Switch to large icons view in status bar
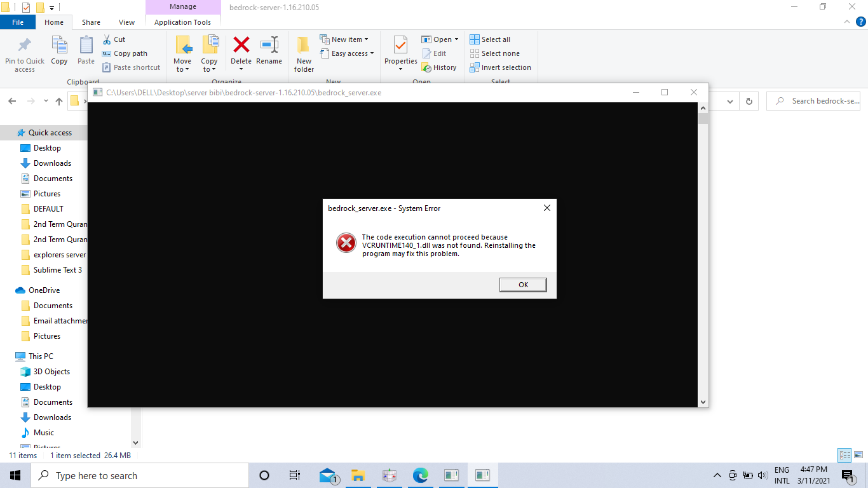This screenshot has height=488, width=868. point(859,455)
